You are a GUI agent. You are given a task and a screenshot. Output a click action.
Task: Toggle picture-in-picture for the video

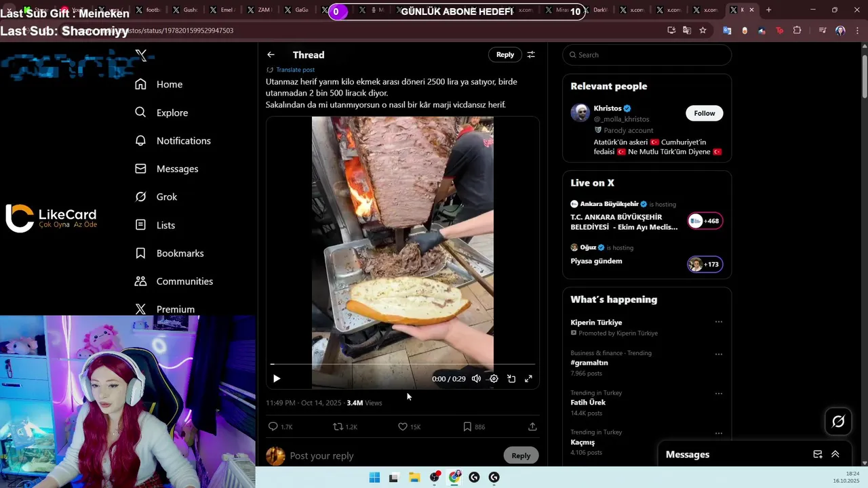click(511, 379)
